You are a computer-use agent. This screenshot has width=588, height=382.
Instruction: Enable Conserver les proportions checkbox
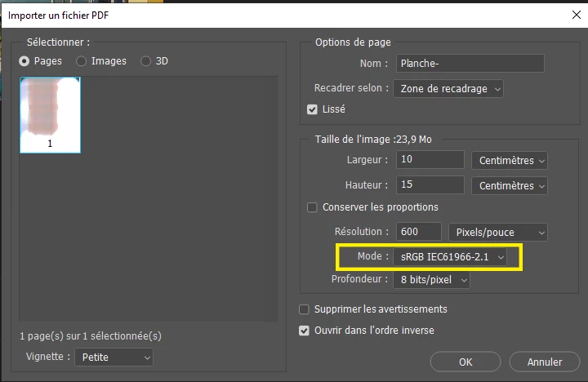tap(312, 207)
